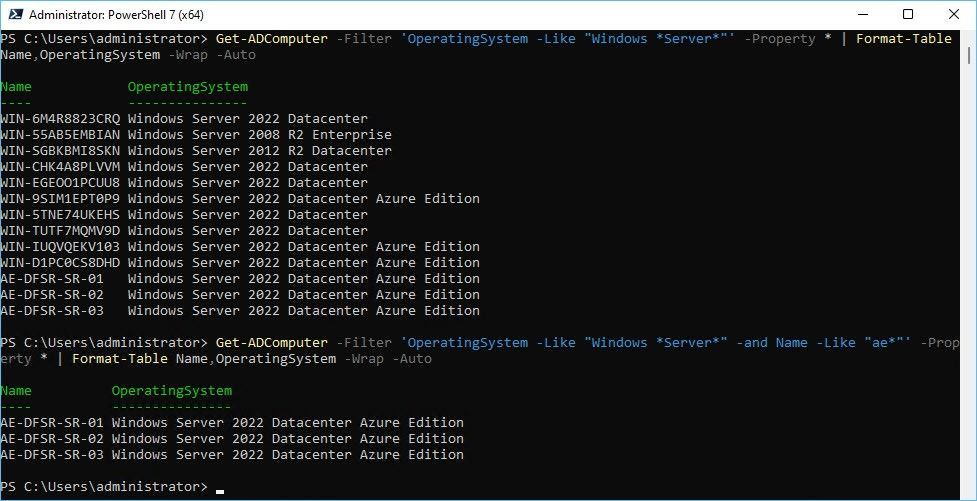Click the OperatingSystem header of first table
This screenshot has height=501, width=977.
point(188,87)
